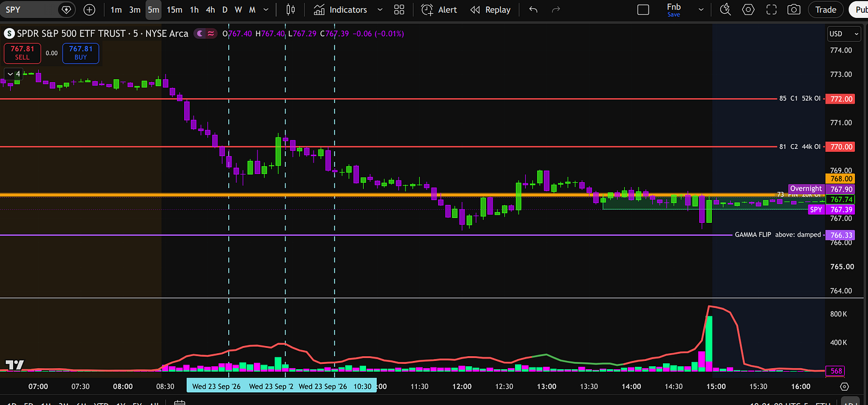Click the 772.00 red price label
Viewport: 868px width, 405px height.
[x=842, y=99]
